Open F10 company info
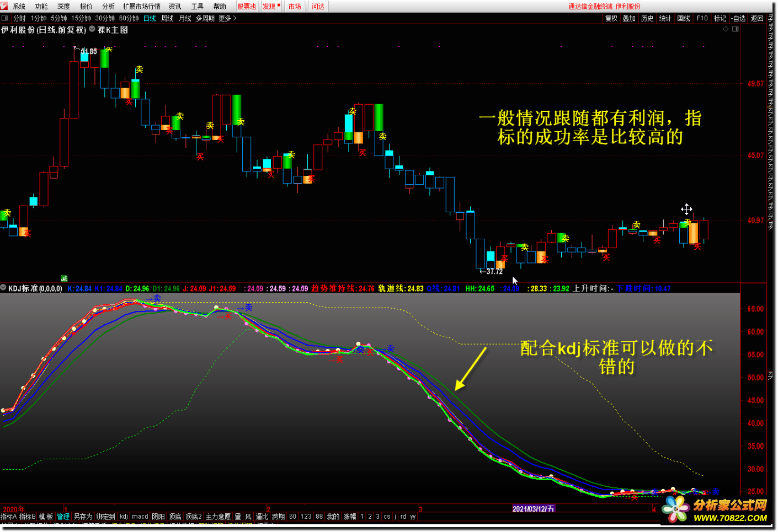Viewport: 778px width, 532px height. click(x=702, y=18)
